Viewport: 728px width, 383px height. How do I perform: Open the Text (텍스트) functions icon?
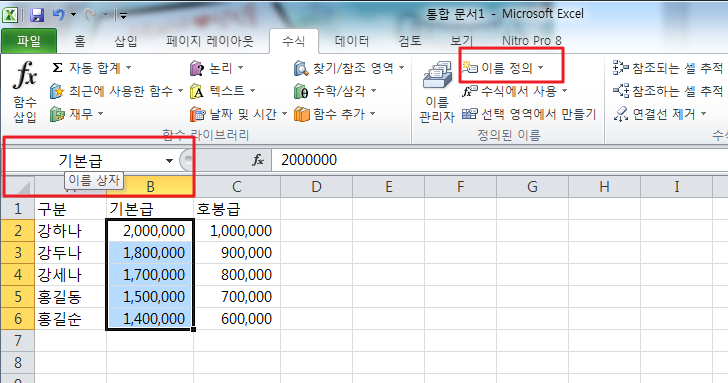point(197,91)
